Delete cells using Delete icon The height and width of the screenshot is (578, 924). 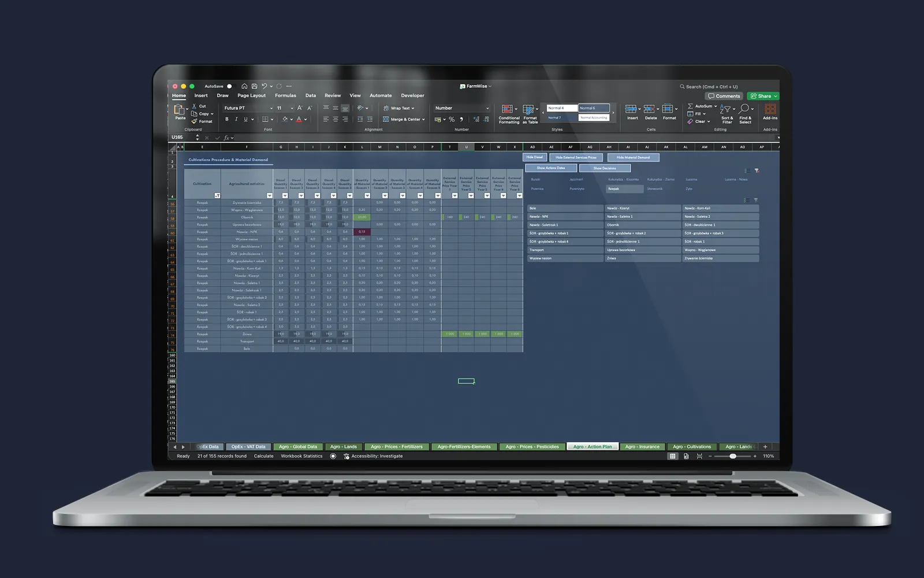tap(651, 112)
